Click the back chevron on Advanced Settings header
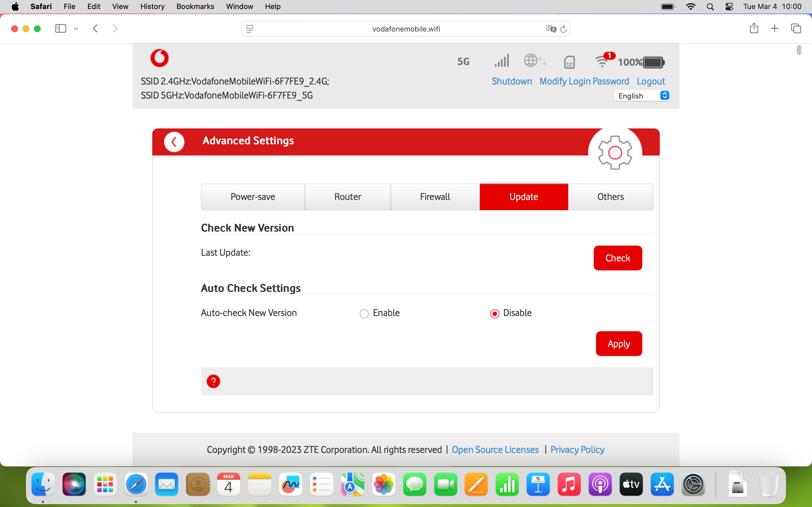This screenshot has height=507, width=812. pyautogui.click(x=174, y=141)
